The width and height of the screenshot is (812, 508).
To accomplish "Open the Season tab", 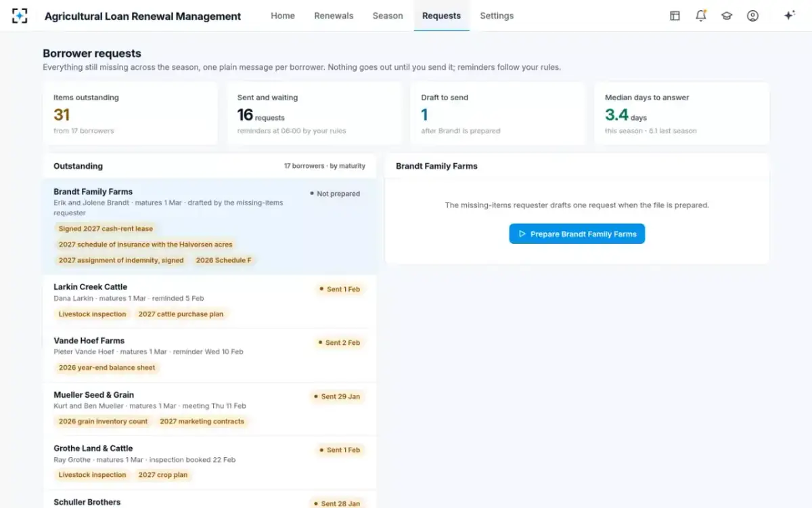I will click(388, 16).
